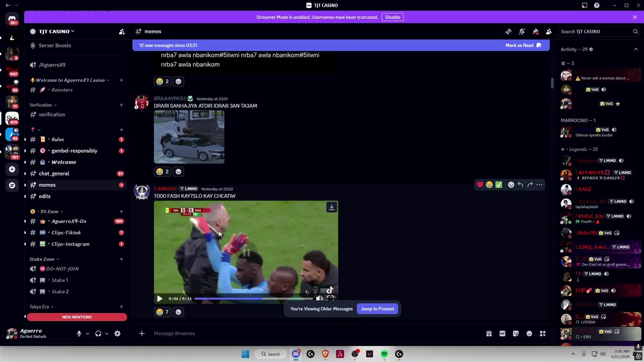Click the upload plus button in message bar

click(142, 333)
